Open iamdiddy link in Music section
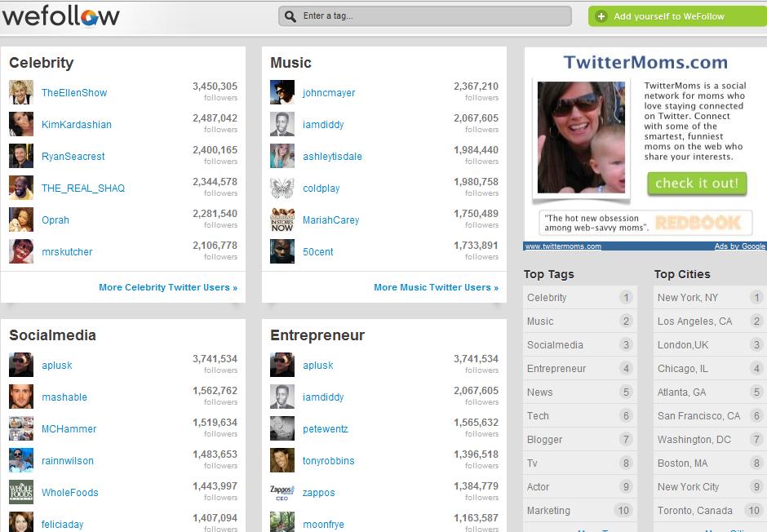The image size is (767, 532). tap(323, 125)
